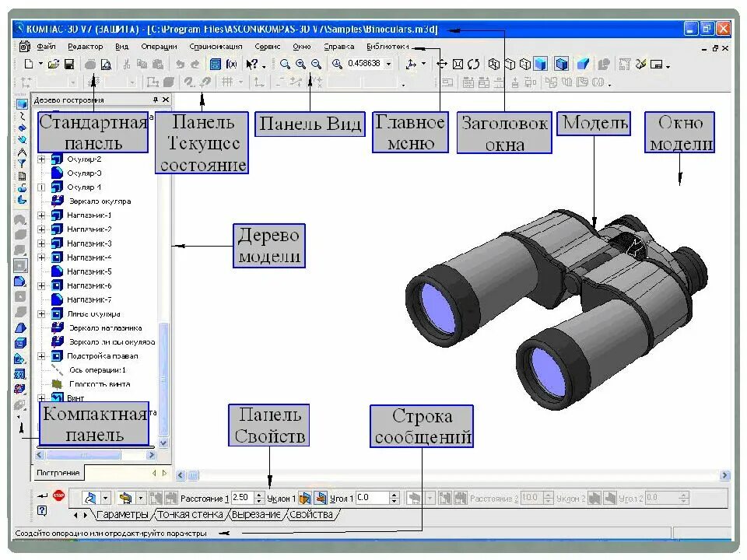
Task: Click the model manager toolbar icon
Action: (216, 64)
